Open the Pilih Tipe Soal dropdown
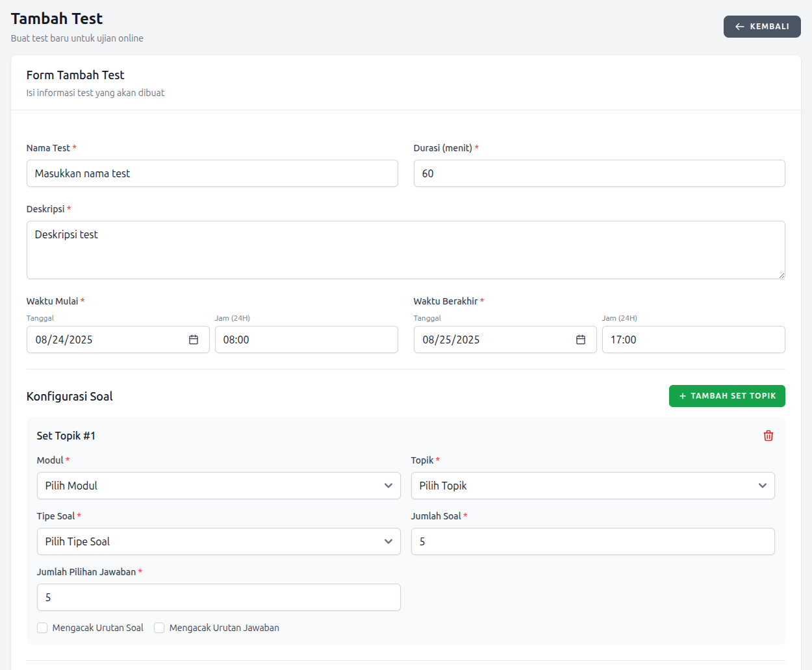 (218, 541)
